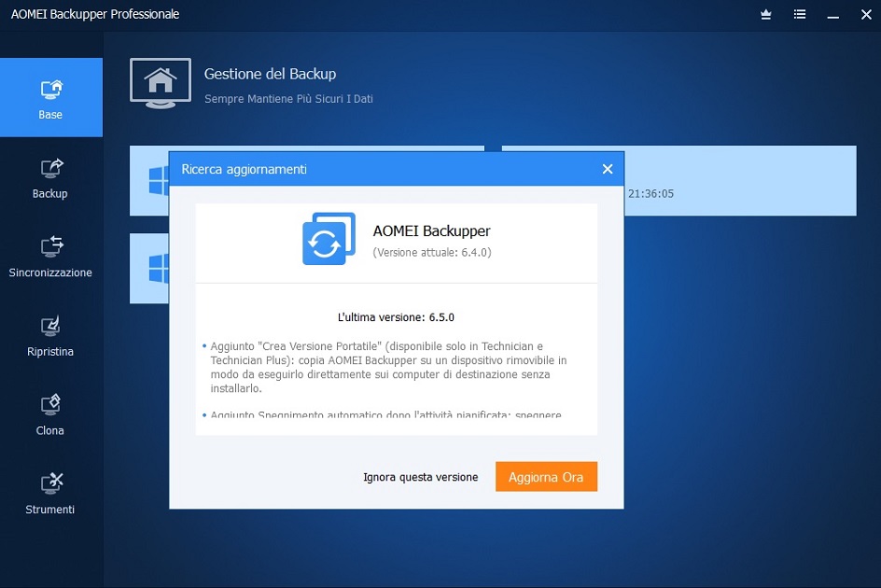Open the Backup section in sidebar
881x588 pixels.
(x=51, y=179)
